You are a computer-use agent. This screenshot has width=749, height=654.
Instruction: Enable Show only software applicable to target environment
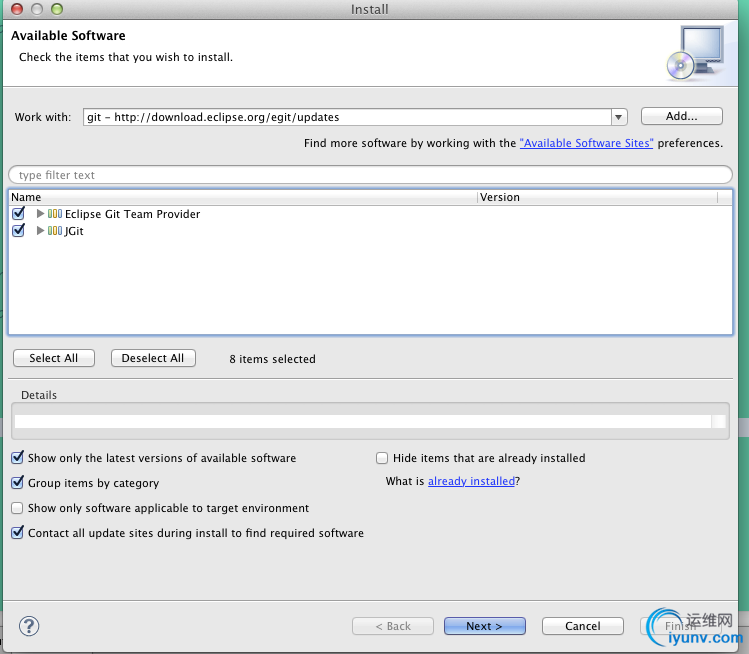(x=17, y=508)
